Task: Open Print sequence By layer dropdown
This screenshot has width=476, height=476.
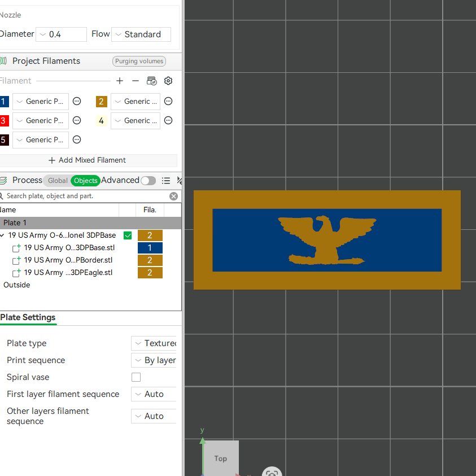Action: pyautogui.click(x=154, y=360)
